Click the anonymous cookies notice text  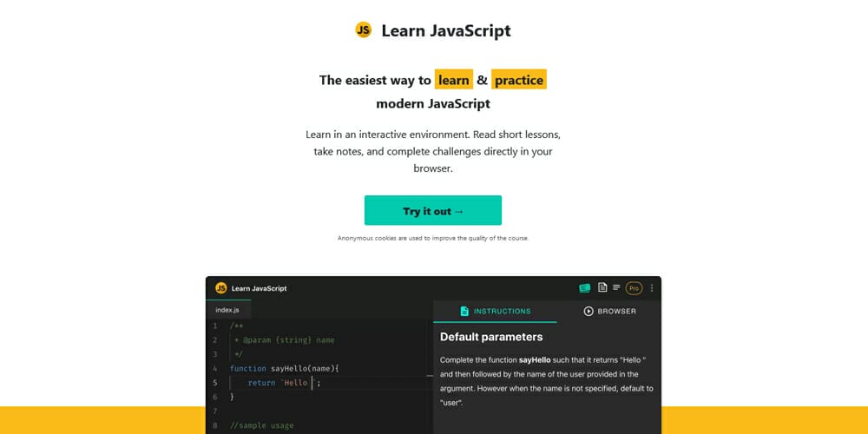coord(433,238)
